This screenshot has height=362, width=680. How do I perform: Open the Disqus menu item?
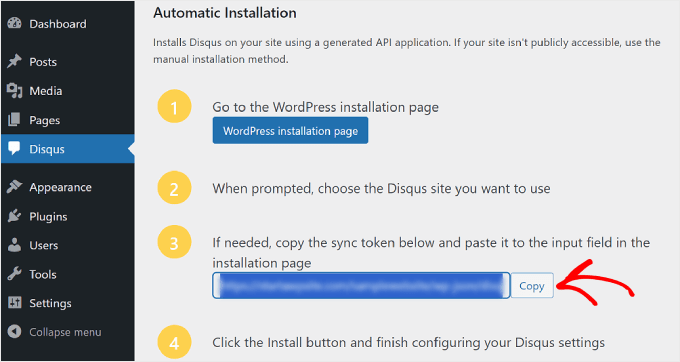[x=68, y=149]
